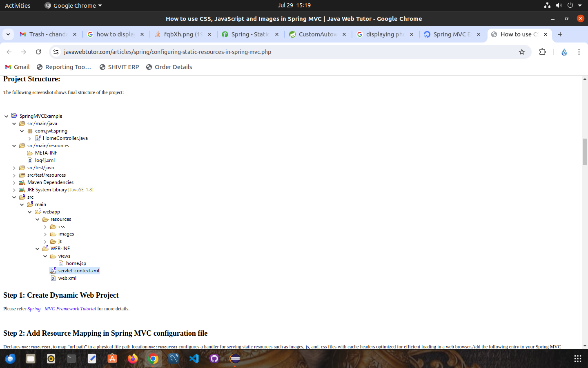Open Firefox from the dock
588x368 pixels.
[133, 359]
